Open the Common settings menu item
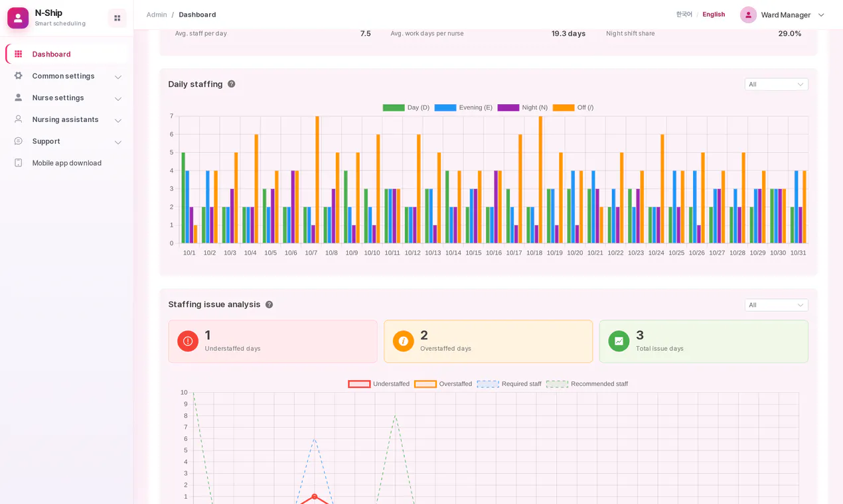The image size is (843, 504). [x=66, y=76]
